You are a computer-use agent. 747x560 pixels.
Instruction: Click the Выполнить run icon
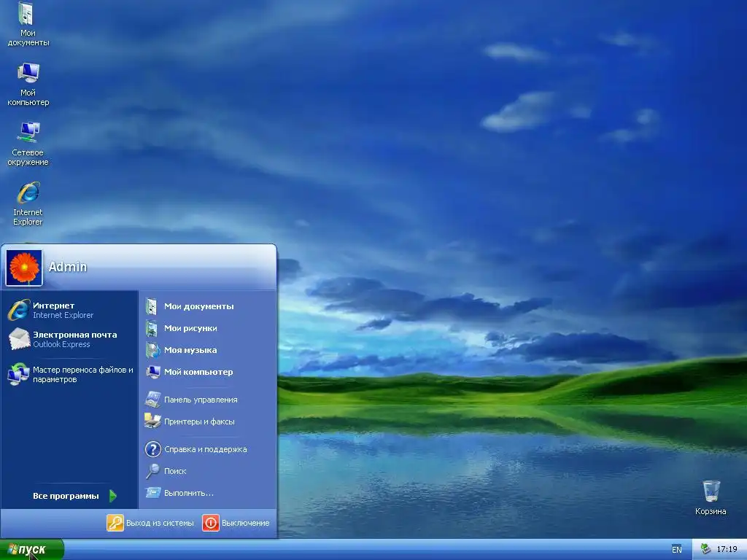(153, 492)
